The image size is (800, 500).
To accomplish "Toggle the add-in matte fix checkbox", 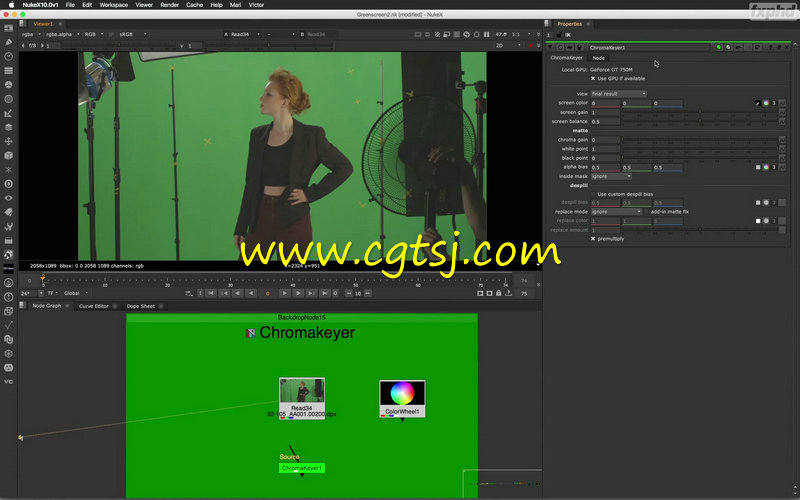I will tap(646, 212).
